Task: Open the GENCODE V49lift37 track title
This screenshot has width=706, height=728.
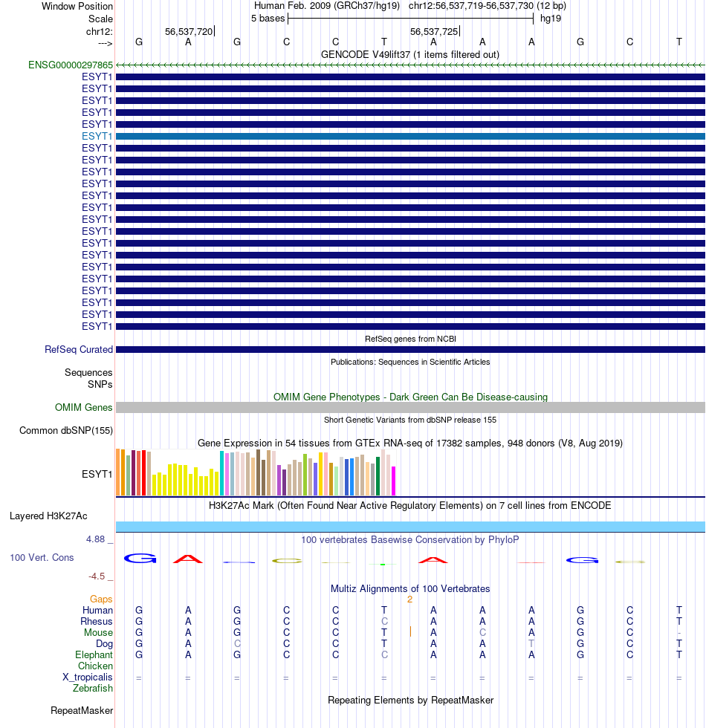Action: click(410, 54)
